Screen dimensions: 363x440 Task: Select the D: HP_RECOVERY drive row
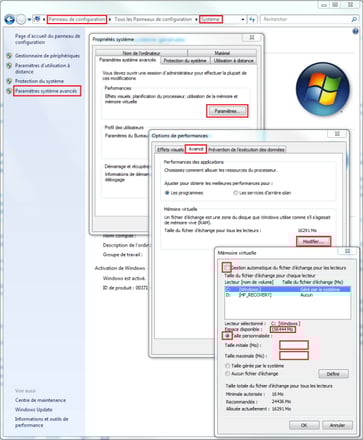pyautogui.click(x=288, y=295)
